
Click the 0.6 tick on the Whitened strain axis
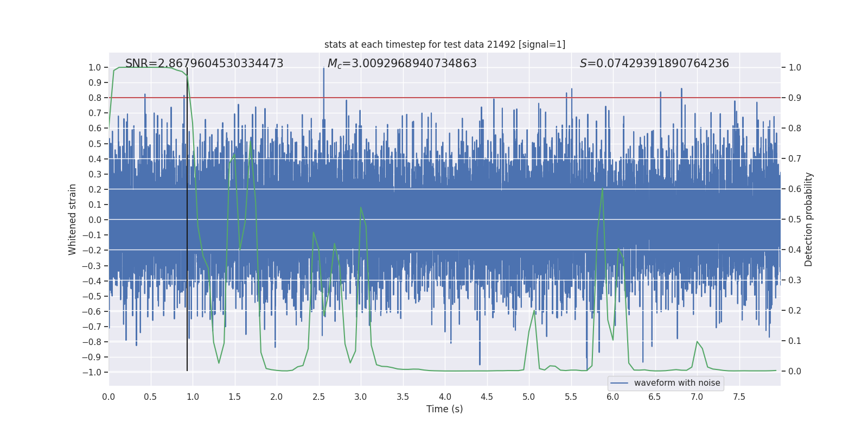(95, 128)
